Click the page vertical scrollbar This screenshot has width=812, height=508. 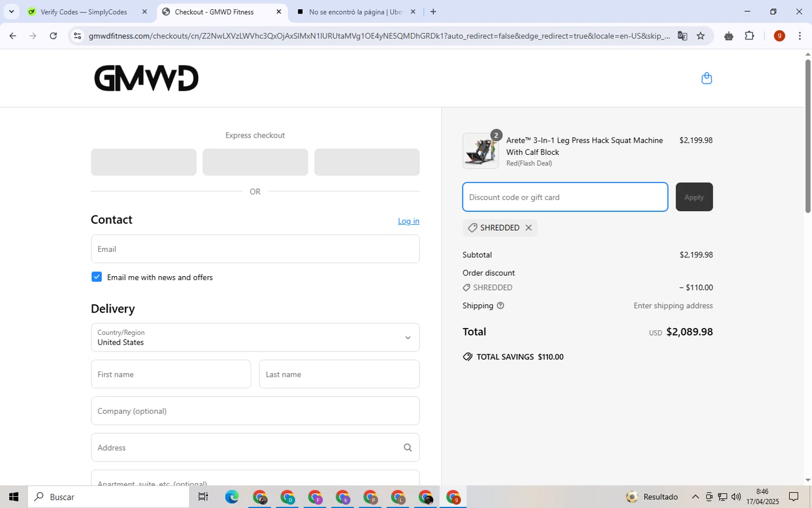click(x=808, y=135)
